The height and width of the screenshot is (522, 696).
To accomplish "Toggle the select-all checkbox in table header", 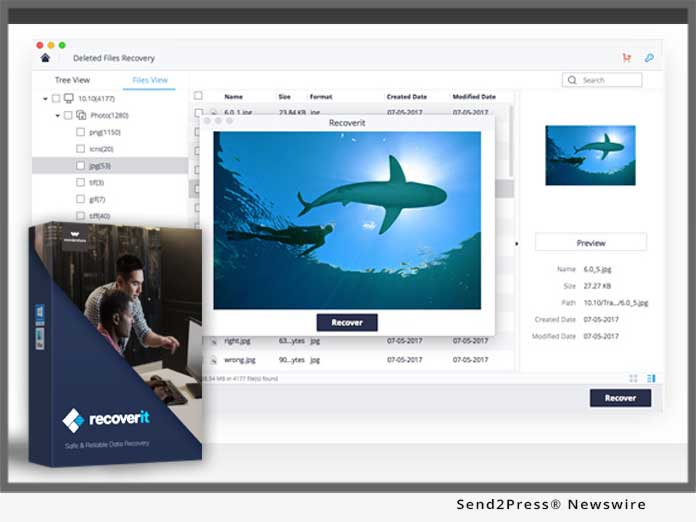I will tap(198, 96).
